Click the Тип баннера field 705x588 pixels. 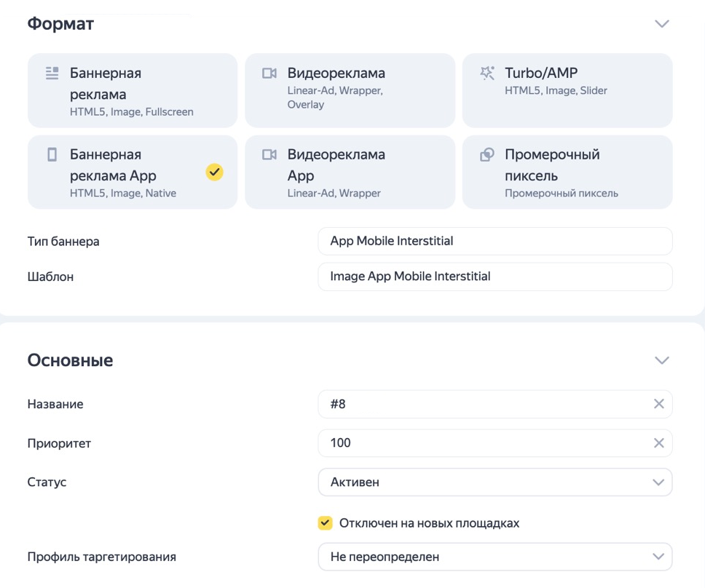pos(495,241)
